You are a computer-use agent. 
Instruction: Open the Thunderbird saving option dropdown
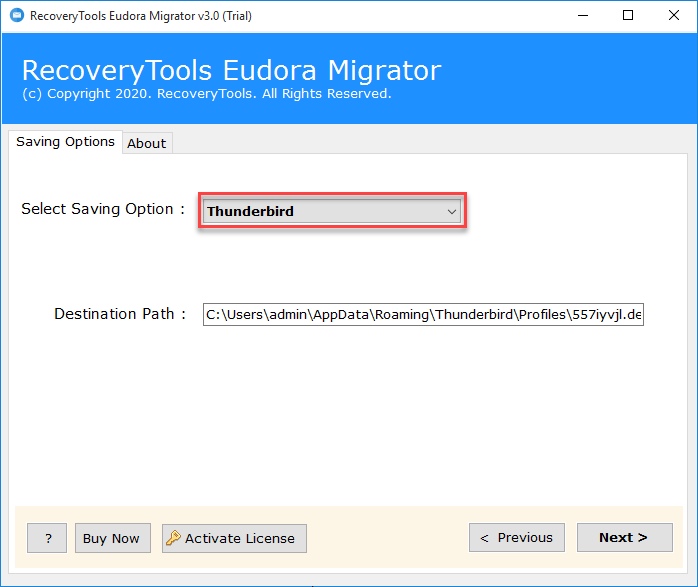click(332, 211)
